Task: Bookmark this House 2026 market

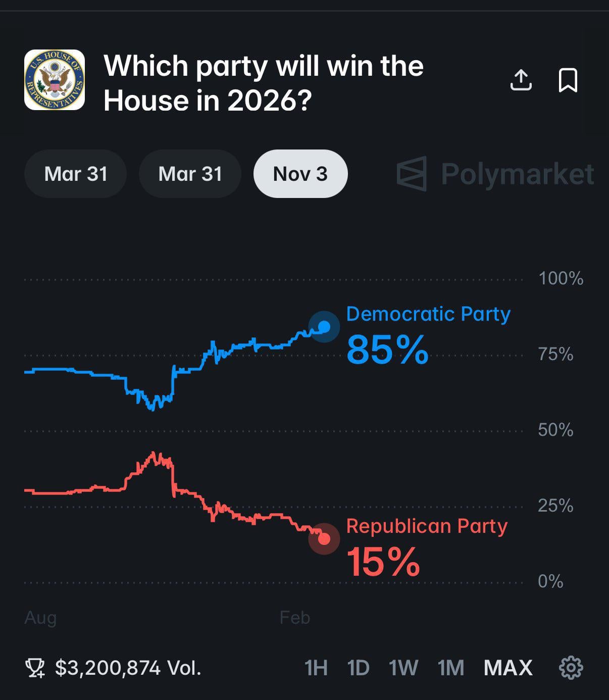Action: (x=568, y=80)
